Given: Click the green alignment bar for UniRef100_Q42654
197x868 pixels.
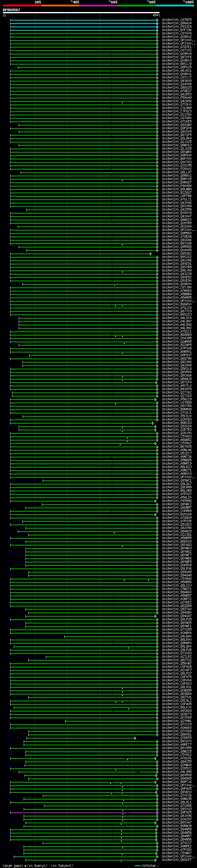Looking at the screenshot, I should [84, 101].
